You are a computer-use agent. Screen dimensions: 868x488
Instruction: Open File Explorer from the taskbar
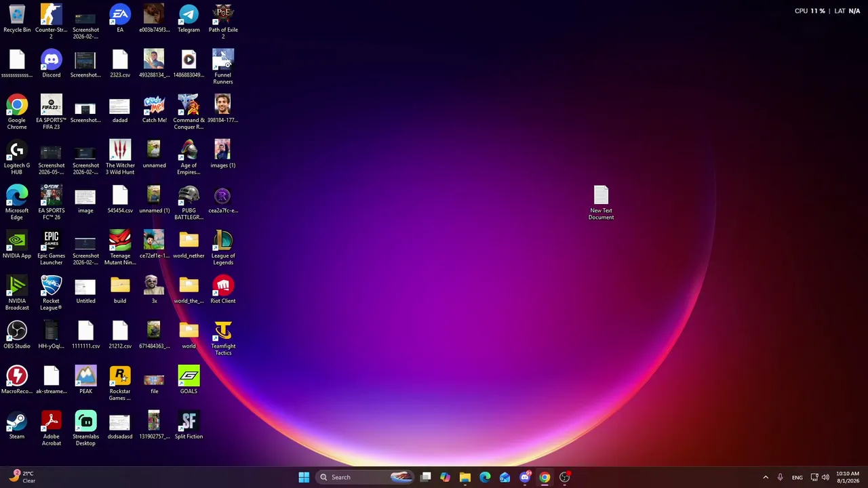point(465,477)
